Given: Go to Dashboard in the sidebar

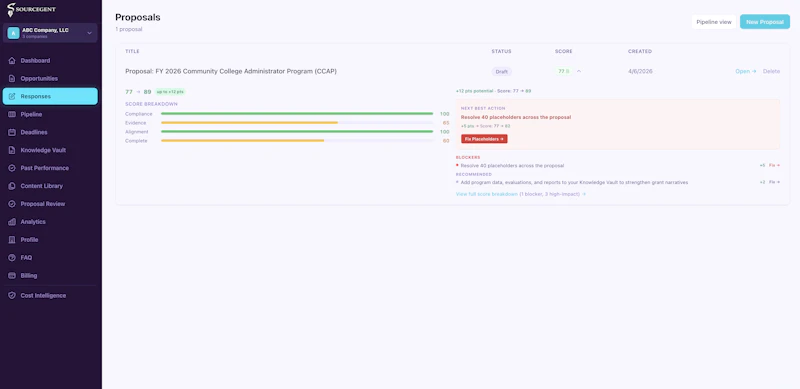Looking at the screenshot, I should [x=50, y=61].
